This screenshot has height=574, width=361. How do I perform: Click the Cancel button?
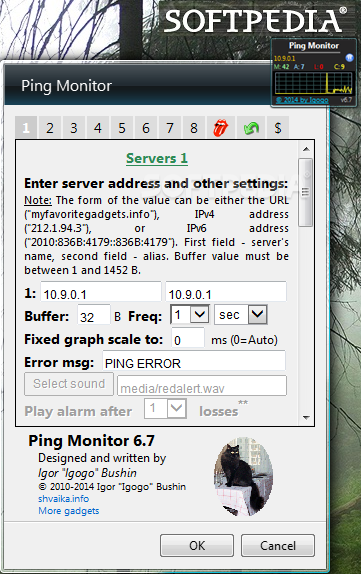(278, 545)
